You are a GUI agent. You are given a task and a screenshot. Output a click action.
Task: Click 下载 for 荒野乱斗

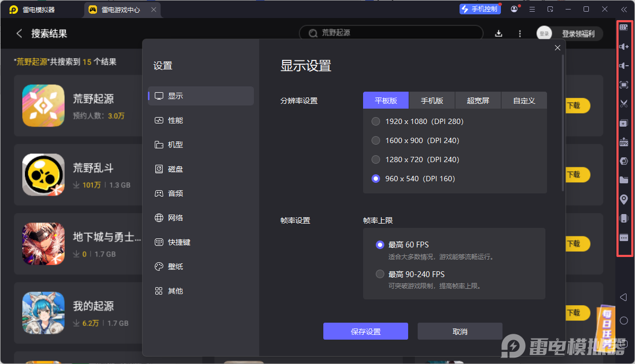click(x=577, y=175)
